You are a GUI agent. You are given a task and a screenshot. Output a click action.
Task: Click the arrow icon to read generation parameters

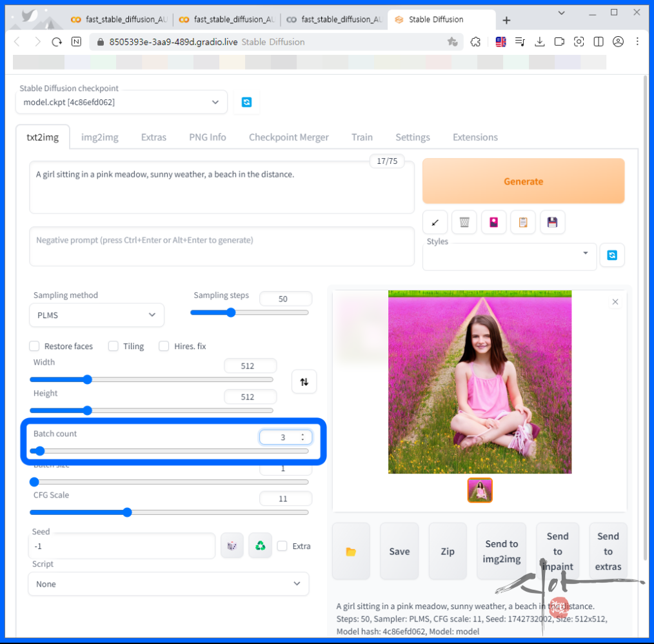(x=435, y=223)
